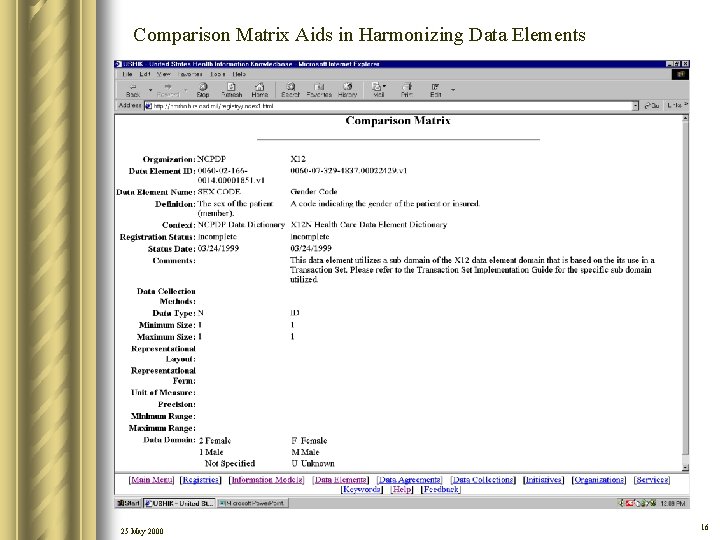Follow the Organizations link

click(x=599, y=480)
